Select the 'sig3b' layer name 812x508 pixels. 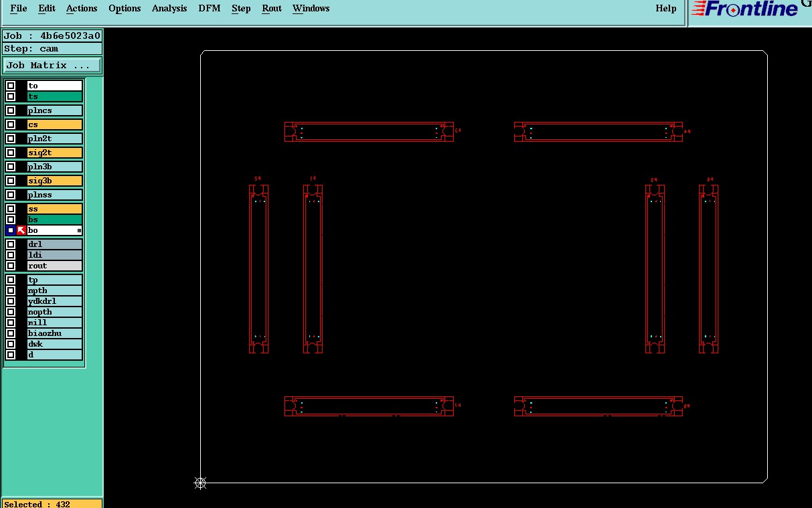[55, 181]
